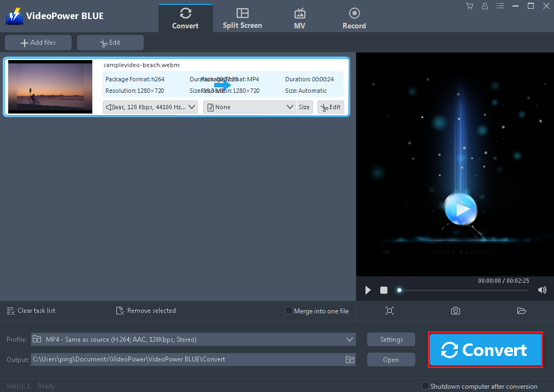Open the MV maker
The width and height of the screenshot is (554, 392).
pos(299,16)
